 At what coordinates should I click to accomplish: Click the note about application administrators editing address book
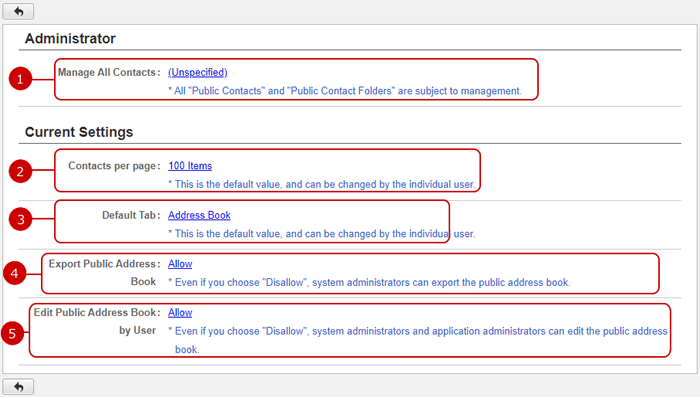pos(418,340)
